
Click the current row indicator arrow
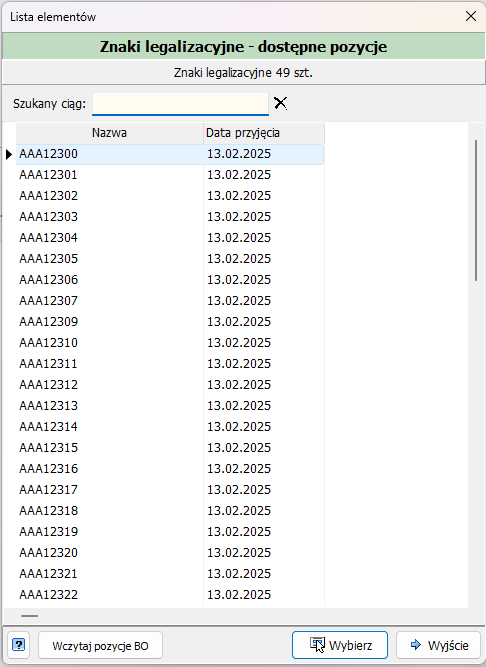coord(9,154)
